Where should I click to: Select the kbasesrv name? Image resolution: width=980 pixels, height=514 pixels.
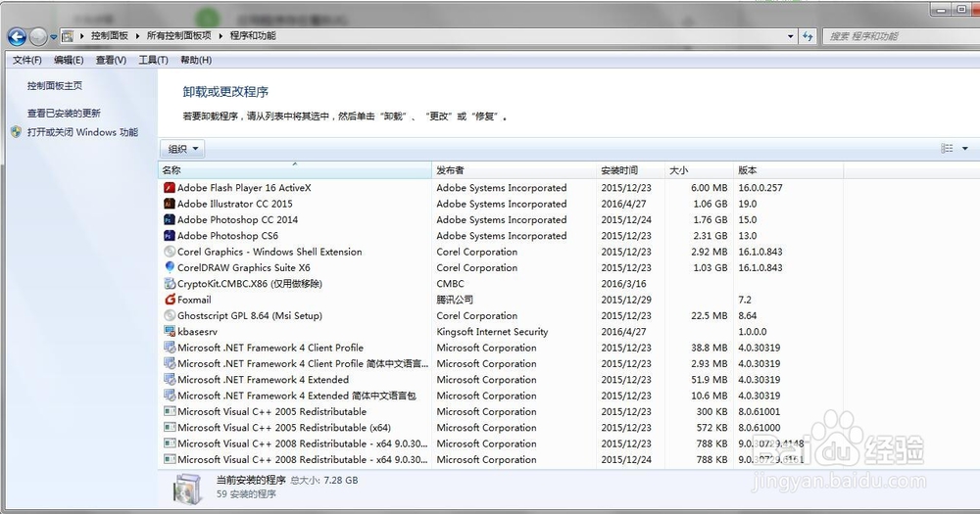(x=198, y=332)
